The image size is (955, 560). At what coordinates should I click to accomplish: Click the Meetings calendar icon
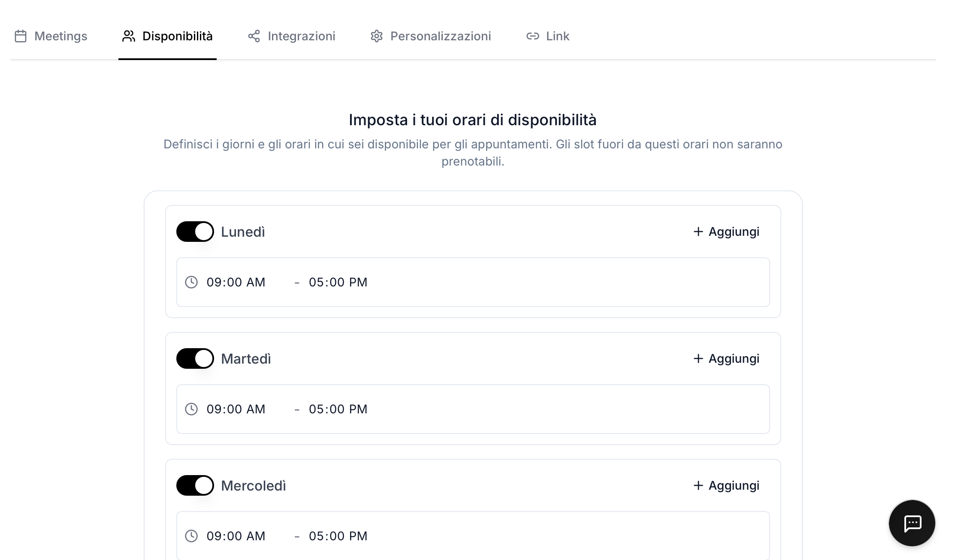(x=21, y=36)
